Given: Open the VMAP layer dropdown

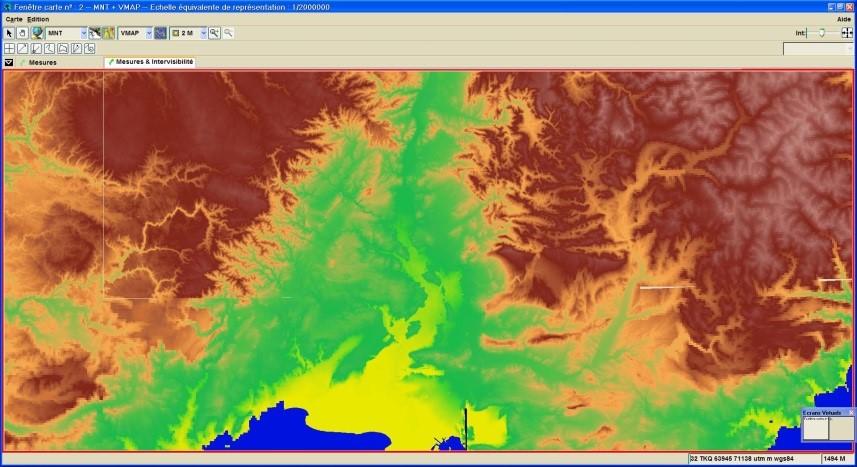Looking at the screenshot, I should [149, 33].
